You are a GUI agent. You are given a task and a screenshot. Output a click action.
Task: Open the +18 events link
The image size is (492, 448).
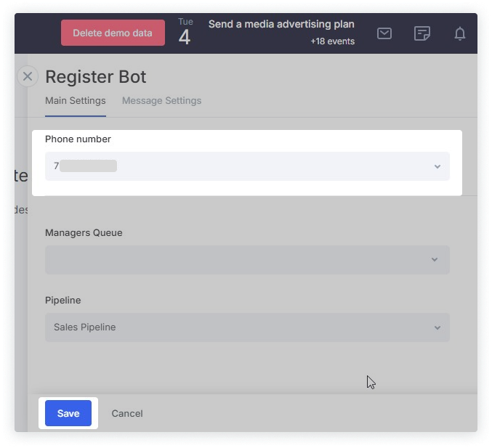[332, 41]
